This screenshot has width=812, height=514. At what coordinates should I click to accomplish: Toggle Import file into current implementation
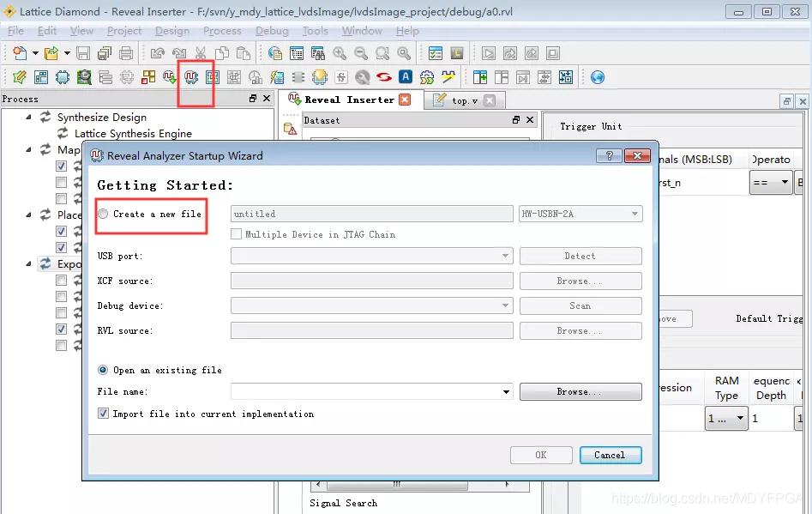206,414
